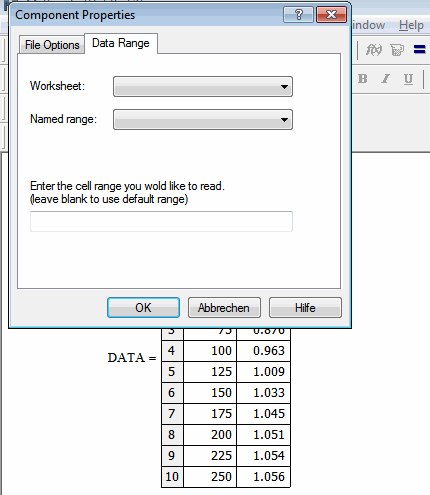Select table cell with value 0.963
This screenshot has height=495, width=430.
click(x=263, y=351)
